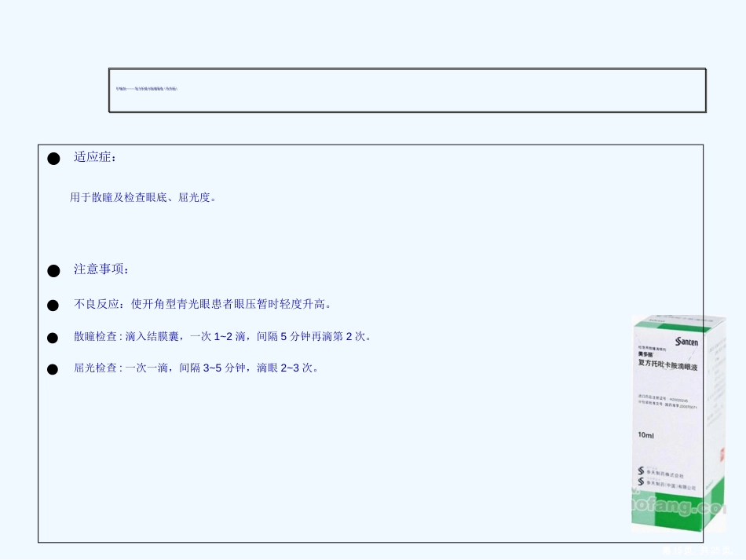Click the line "用于散瞳及检查眼底、屈光度。"
The image size is (746, 560).
[143, 197]
